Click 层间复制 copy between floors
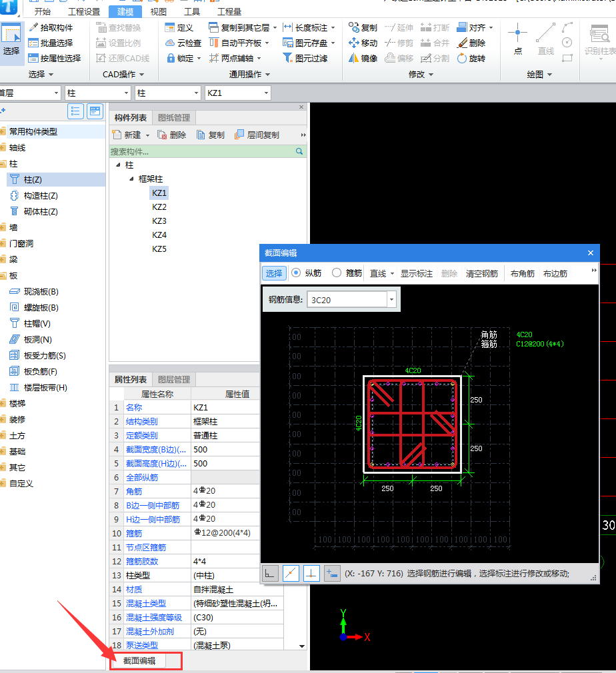Image resolution: width=616 pixels, height=673 pixels. (x=257, y=135)
